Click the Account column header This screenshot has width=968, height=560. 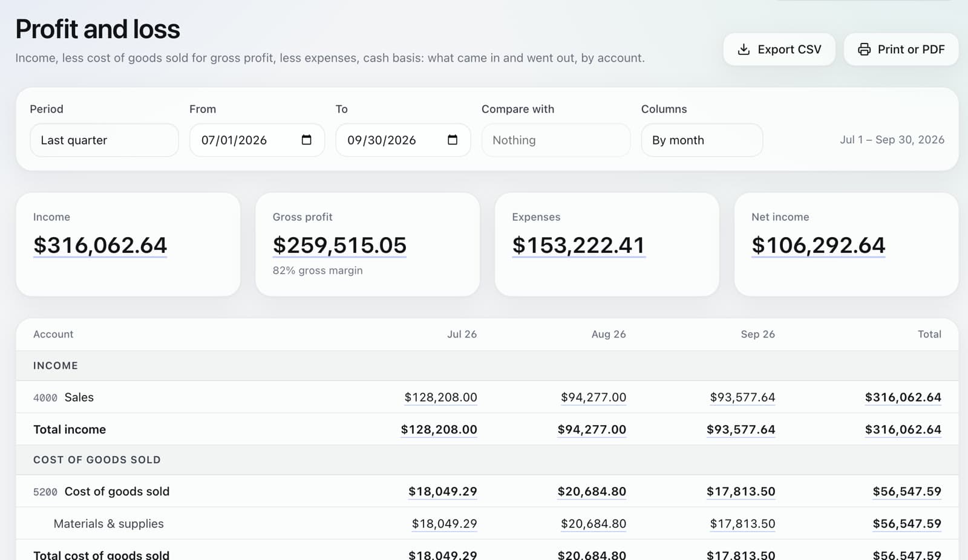point(53,334)
